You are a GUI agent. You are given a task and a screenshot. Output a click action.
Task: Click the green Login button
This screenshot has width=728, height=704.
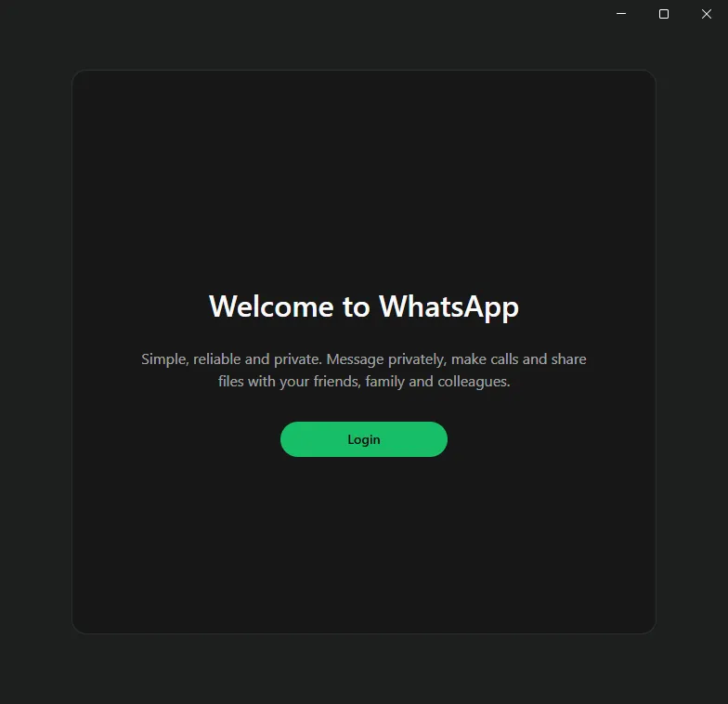(363, 439)
